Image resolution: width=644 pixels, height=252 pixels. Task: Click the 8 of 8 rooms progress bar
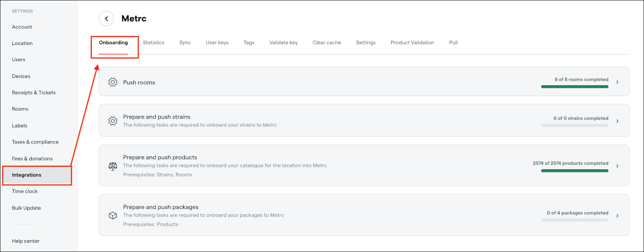click(574, 86)
